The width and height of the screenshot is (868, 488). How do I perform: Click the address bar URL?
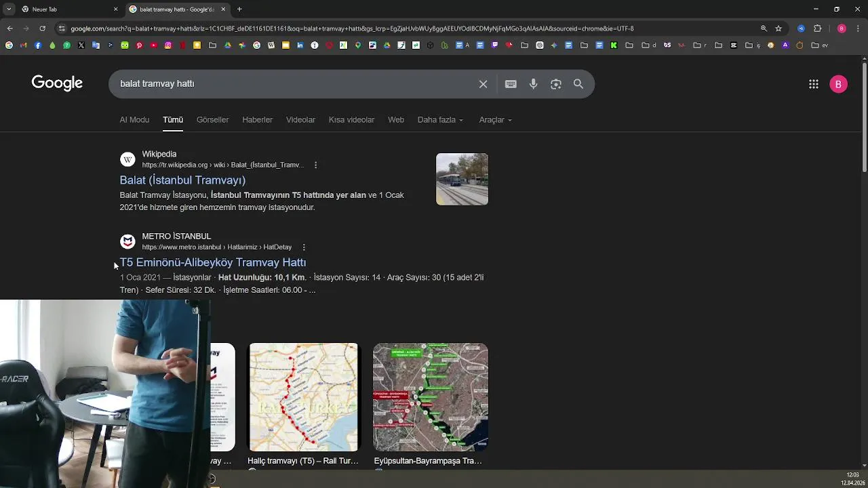click(352, 28)
